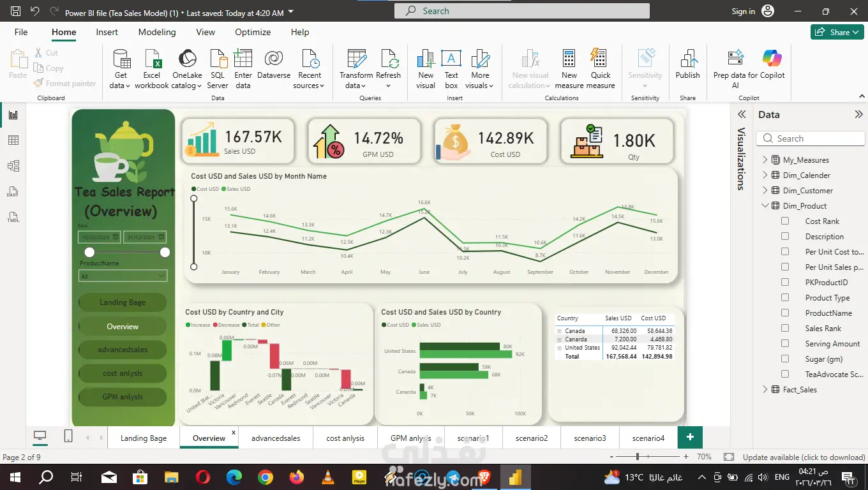Open the OneLake catalog
Image resolution: width=868 pixels, height=490 pixels.
[187, 69]
